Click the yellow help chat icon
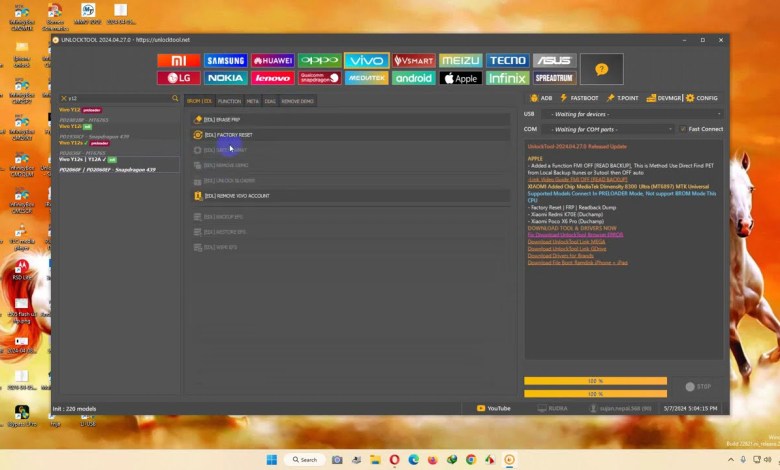The height and width of the screenshot is (470, 780). (601, 69)
